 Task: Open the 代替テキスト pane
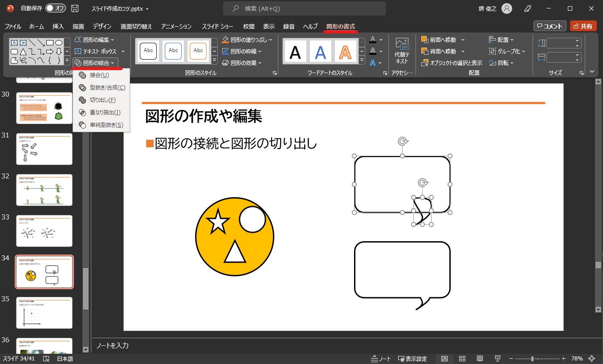402,52
